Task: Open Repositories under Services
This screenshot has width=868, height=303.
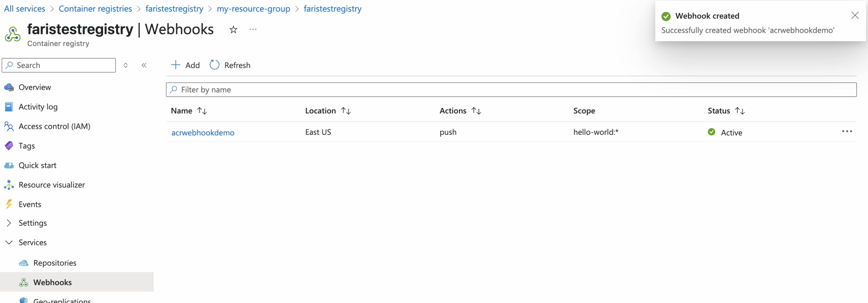Action: point(55,263)
